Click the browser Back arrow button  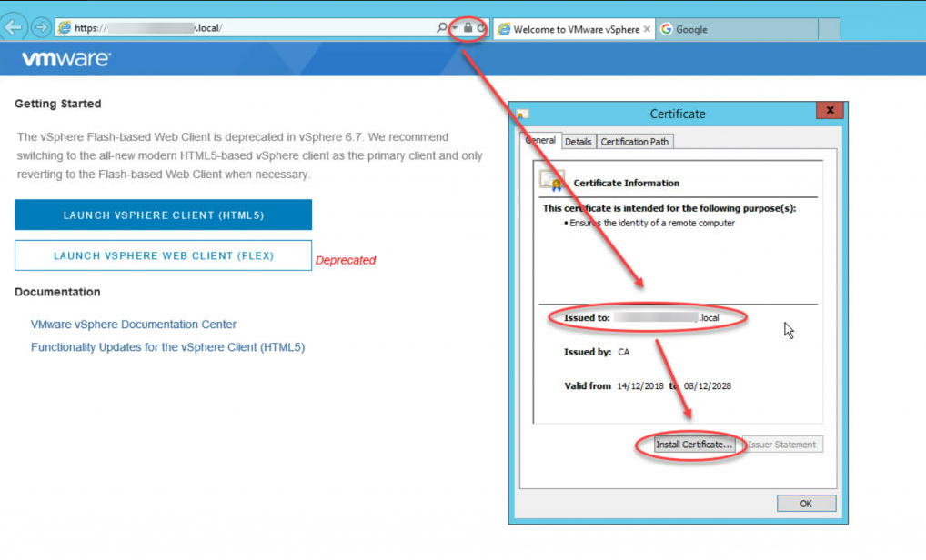[x=14, y=27]
